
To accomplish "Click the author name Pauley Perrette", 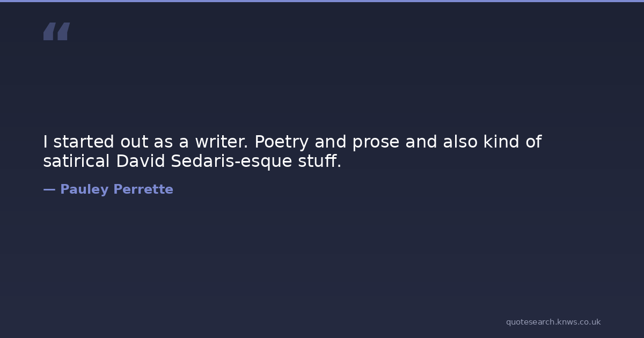I will coord(116,189).
